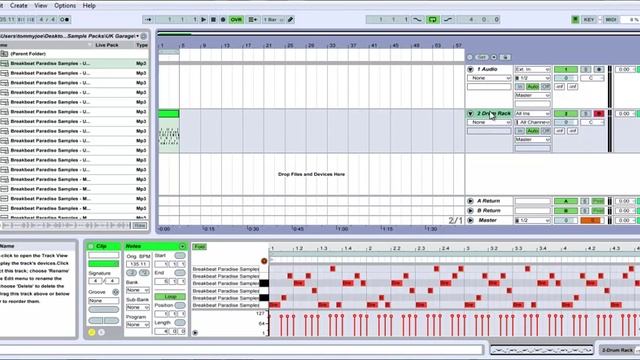This screenshot has width=640, height=360.
Task: Expand the Master track triangle
Action: click(x=470, y=220)
